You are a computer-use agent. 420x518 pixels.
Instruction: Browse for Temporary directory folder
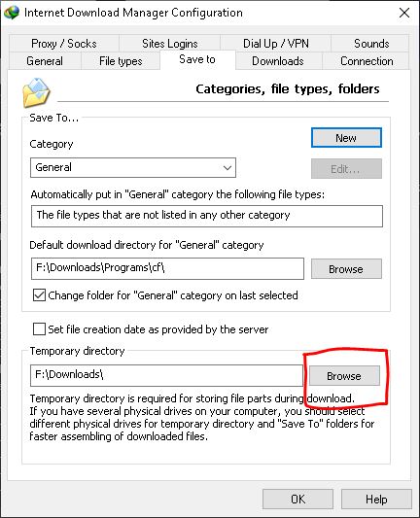click(x=344, y=376)
